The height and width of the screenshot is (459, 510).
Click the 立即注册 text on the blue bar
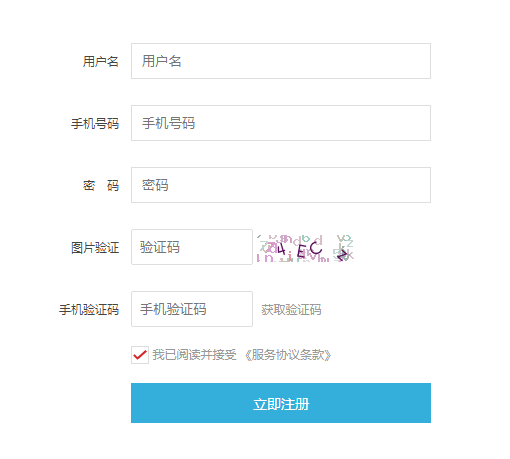(x=281, y=404)
